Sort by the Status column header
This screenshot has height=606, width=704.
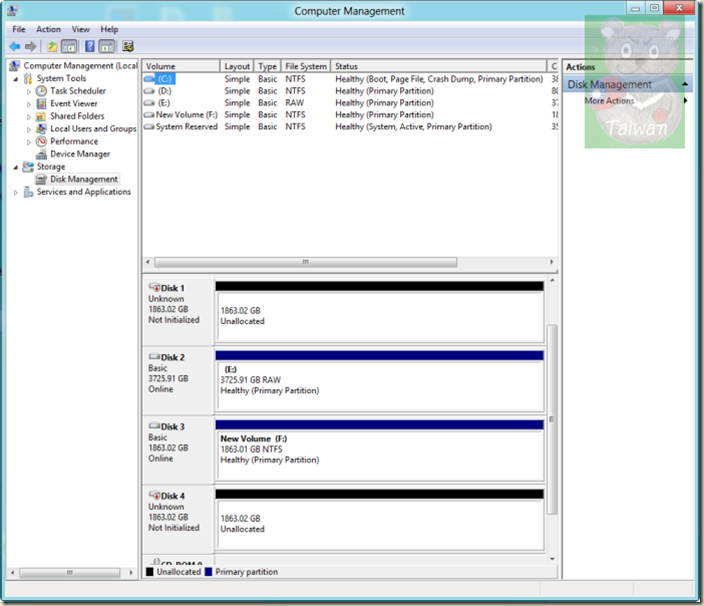439,66
